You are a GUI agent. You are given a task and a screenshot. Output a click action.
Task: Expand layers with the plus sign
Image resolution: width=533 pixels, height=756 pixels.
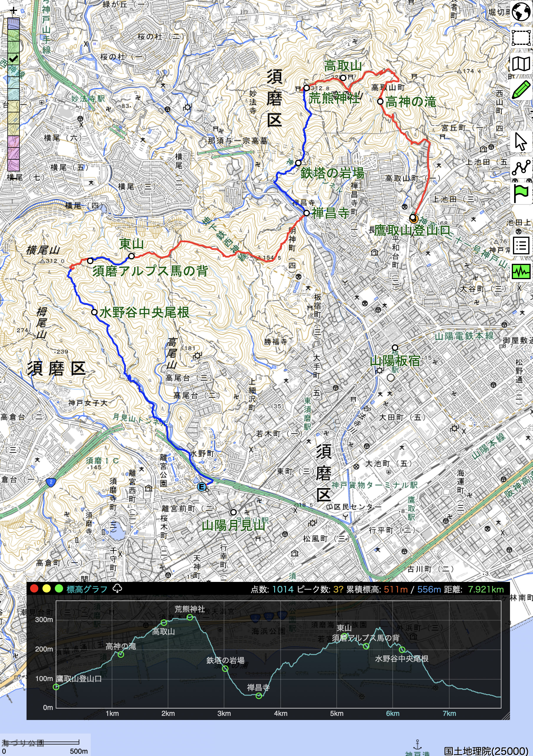tap(14, 11)
